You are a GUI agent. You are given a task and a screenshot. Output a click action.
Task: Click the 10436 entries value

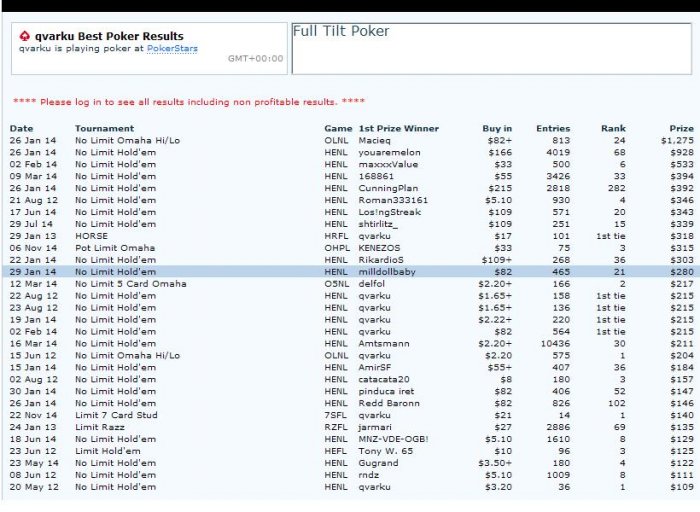(554, 344)
